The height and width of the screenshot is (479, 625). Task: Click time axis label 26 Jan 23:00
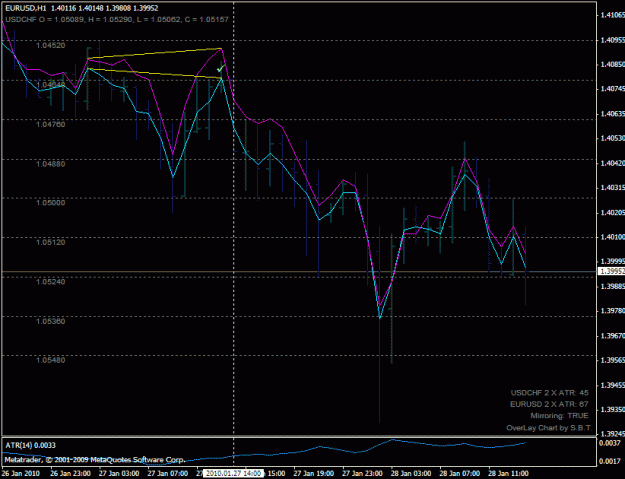point(71,473)
